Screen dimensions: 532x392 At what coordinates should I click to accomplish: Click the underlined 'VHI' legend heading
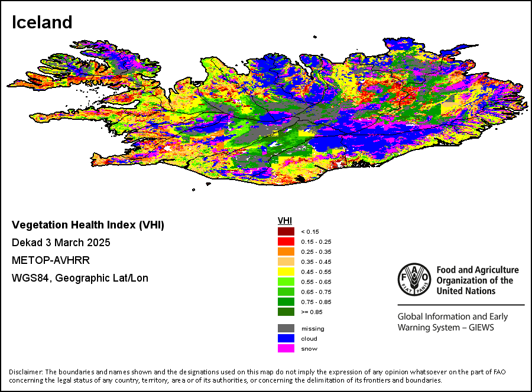pyautogui.click(x=285, y=221)
